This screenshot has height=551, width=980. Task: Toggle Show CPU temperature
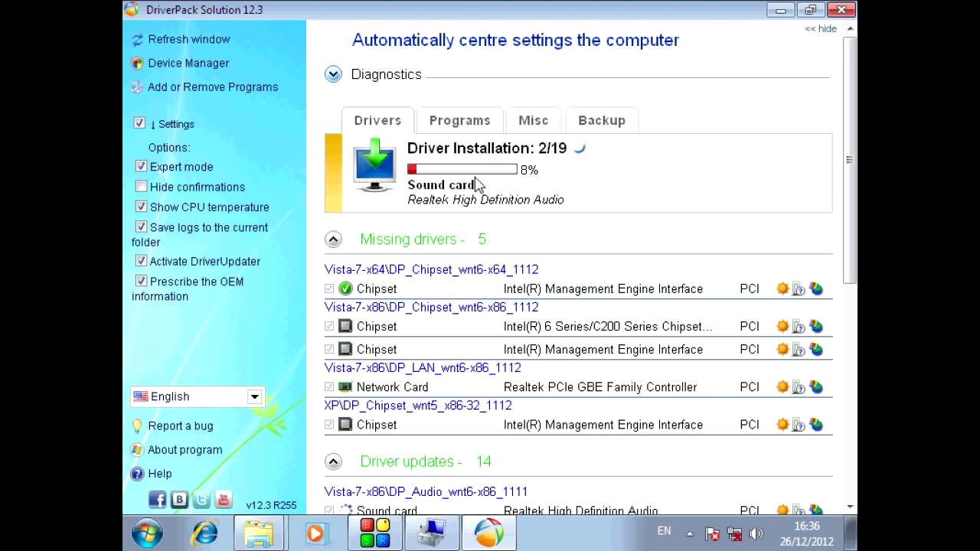point(141,207)
